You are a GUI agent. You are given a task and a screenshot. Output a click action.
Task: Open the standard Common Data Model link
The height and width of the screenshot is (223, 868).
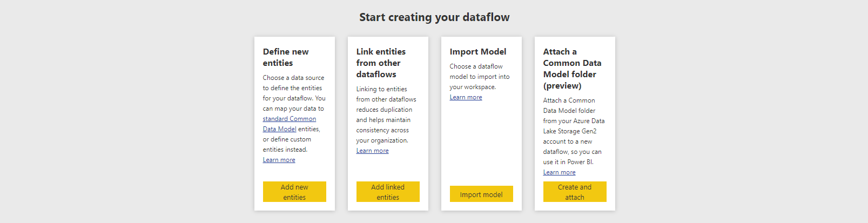[x=290, y=119]
